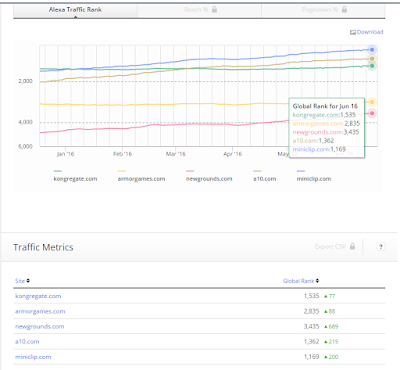The image size is (400, 370).
Task: Click the green up arrow 689 change
Action: pos(331,327)
